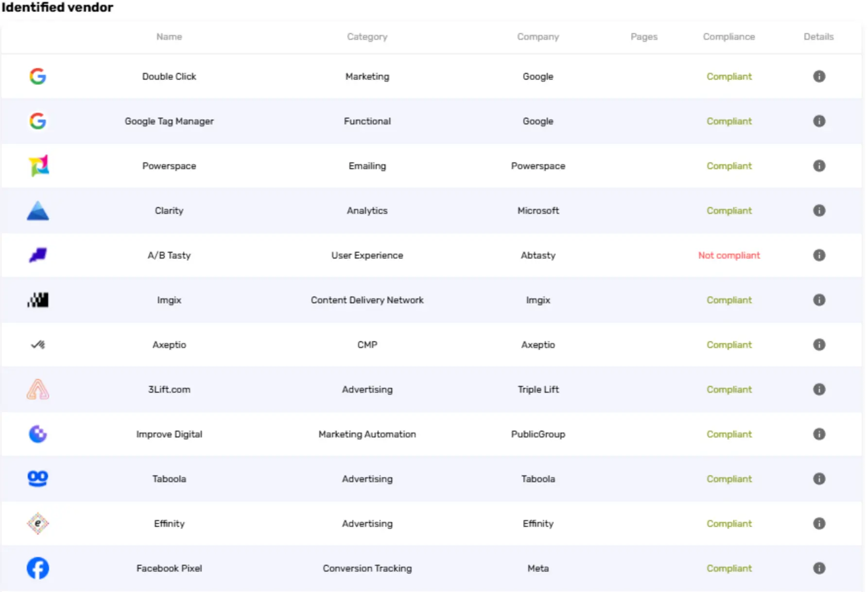Open details info icon for Improve Digital
This screenshot has width=868, height=592.
point(819,434)
